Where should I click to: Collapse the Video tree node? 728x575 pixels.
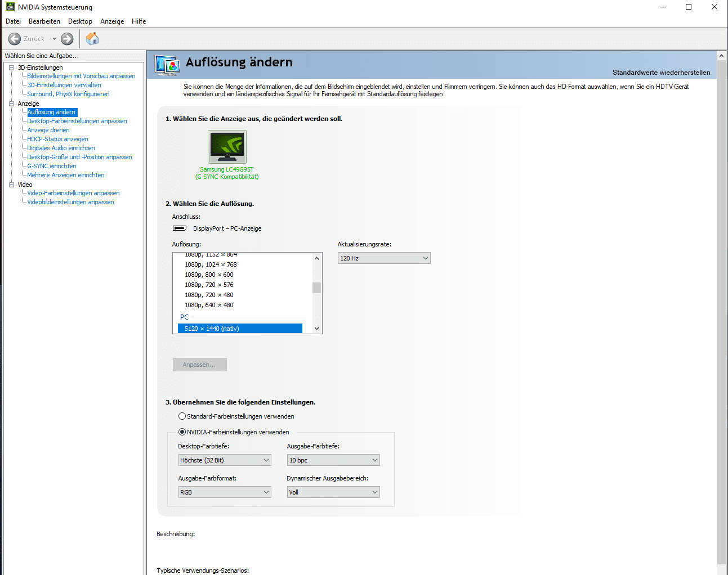11,185
